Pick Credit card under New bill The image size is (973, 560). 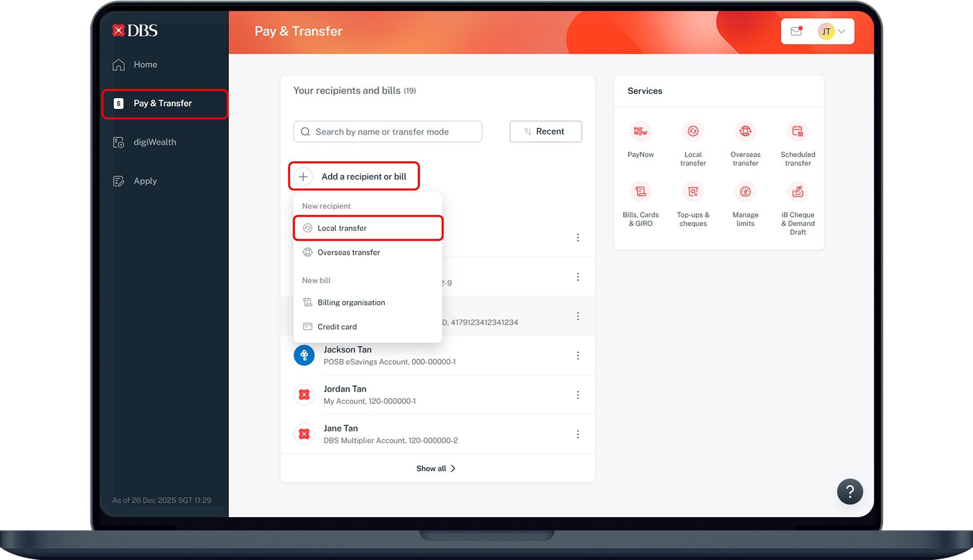click(x=337, y=327)
